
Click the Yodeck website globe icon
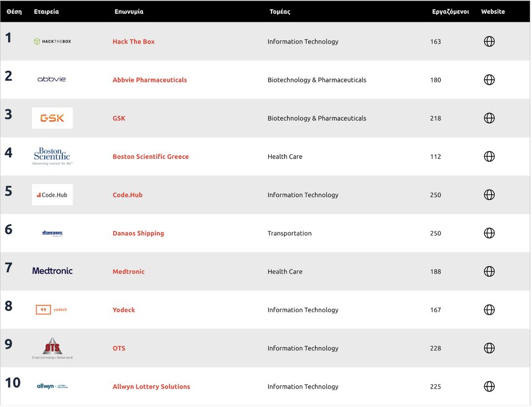[x=489, y=310]
